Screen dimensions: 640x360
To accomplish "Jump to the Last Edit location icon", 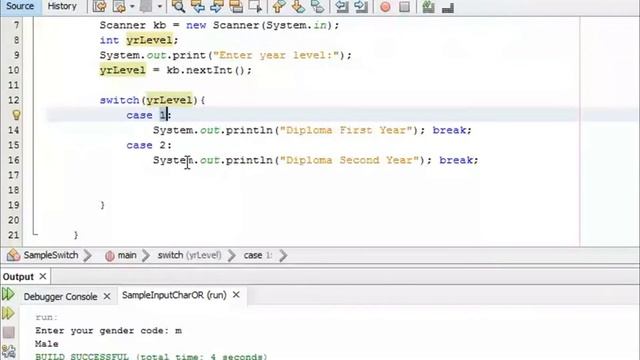I will 99,7.
